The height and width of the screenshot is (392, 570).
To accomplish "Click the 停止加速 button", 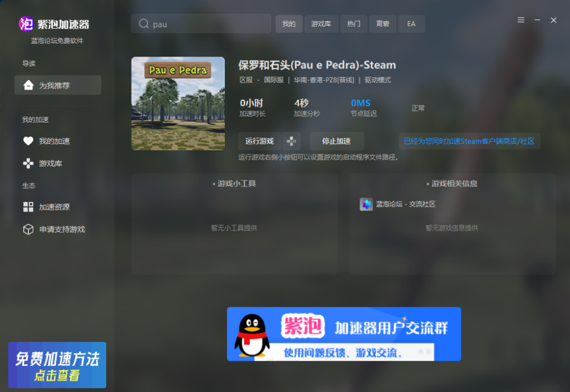I will pyautogui.click(x=337, y=141).
